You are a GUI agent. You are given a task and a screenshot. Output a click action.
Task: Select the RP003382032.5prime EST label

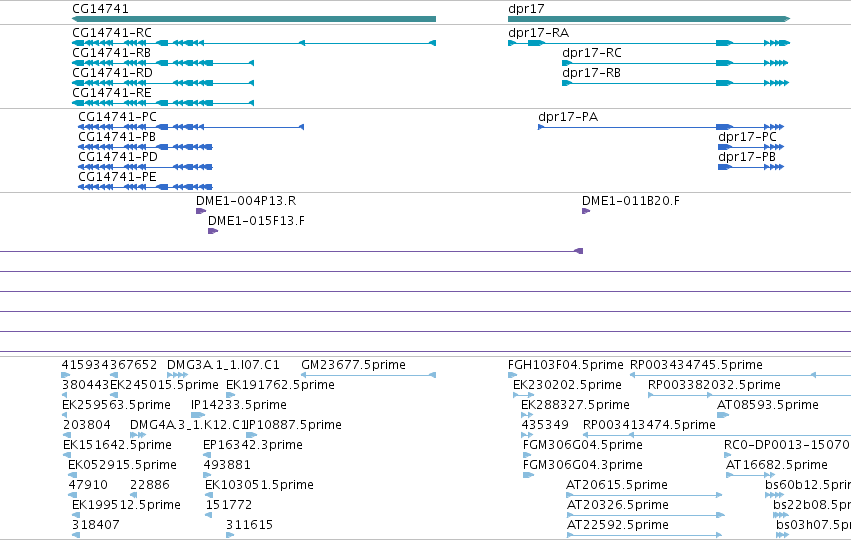pos(714,385)
